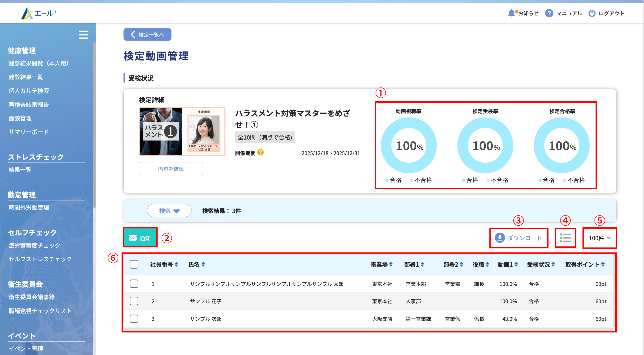This screenshot has width=644, height=355.
Task: Click the 検定合格率 donut chart
Action: 562,145
